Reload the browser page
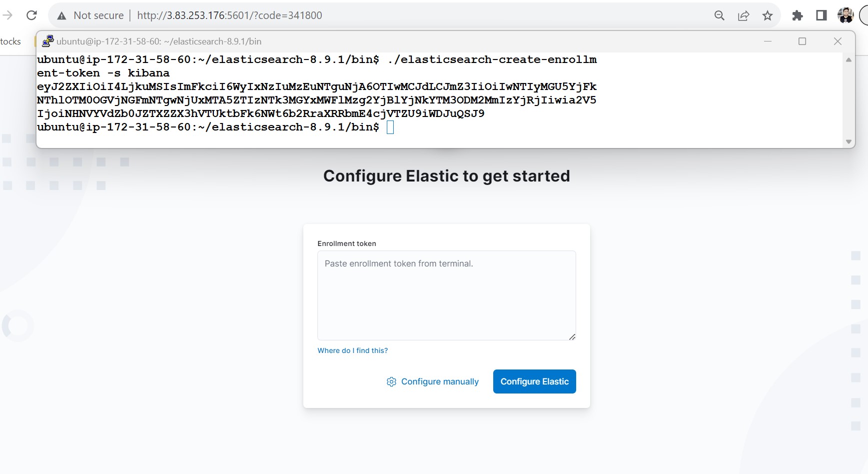This screenshot has height=474, width=868. coord(31,15)
